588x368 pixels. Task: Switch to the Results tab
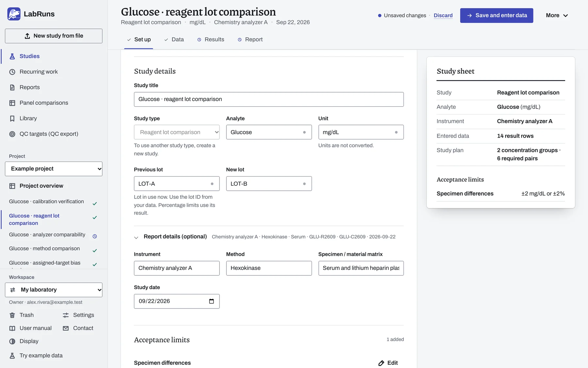(210, 40)
